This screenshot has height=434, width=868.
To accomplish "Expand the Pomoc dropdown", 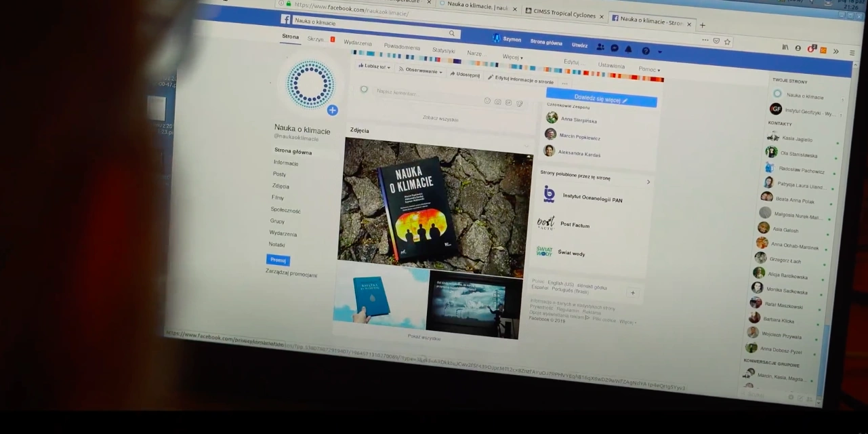I will coord(648,69).
